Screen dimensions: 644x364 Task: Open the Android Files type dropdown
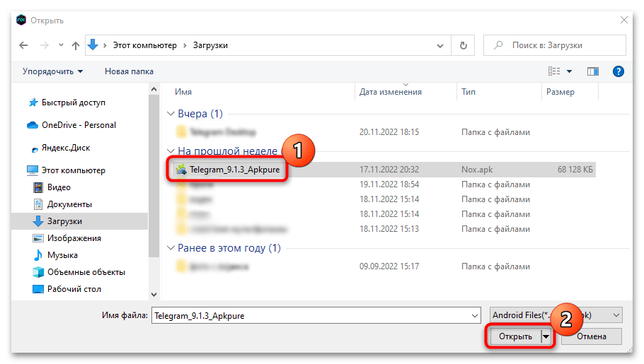(x=556, y=315)
